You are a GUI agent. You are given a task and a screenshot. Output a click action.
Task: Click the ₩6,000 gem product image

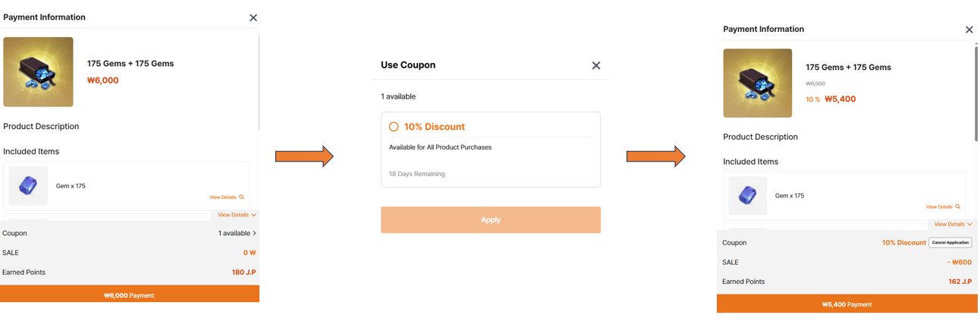click(38, 71)
